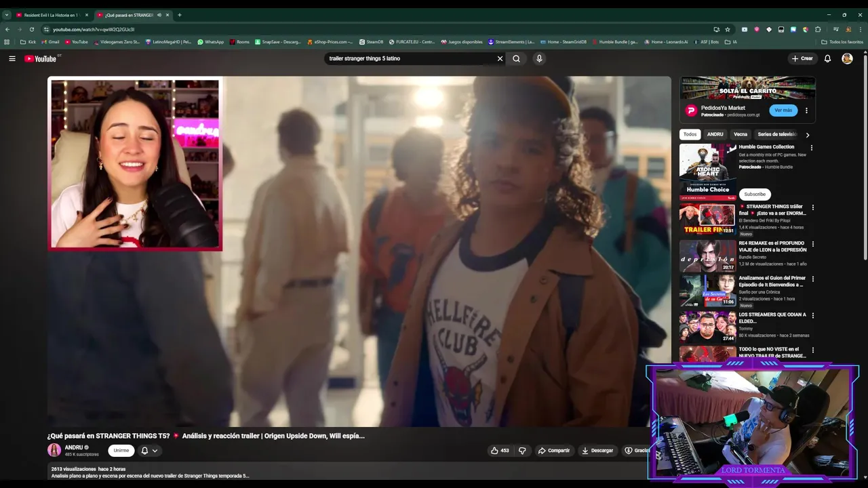Open the Home - Leonardo.Ai bookmark

point(666,42)
